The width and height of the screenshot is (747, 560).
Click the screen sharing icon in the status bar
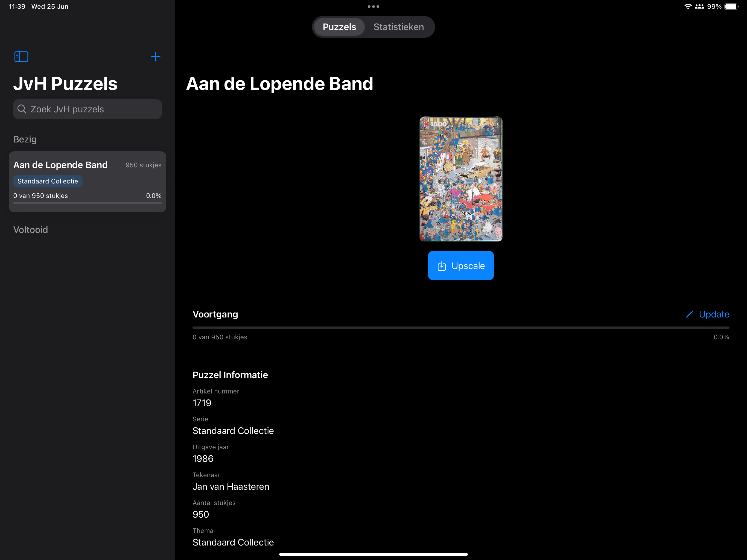tap(699, 6)
